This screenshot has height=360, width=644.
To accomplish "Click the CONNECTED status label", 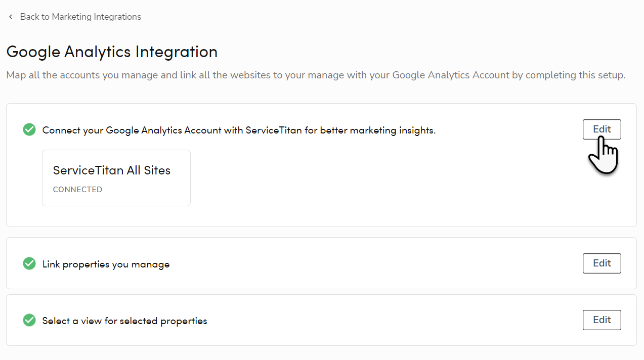I will click(x=77, y=190).
